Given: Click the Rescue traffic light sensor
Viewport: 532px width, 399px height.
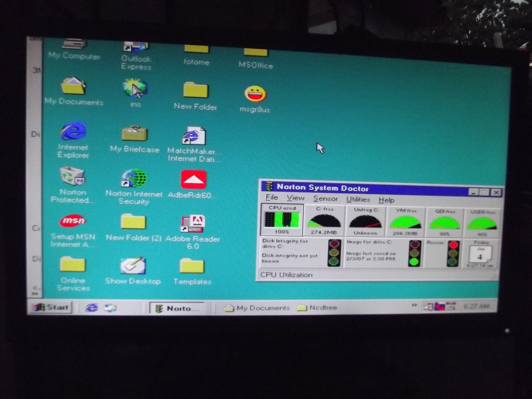Looking at the screenshot, I should point(453,254).
